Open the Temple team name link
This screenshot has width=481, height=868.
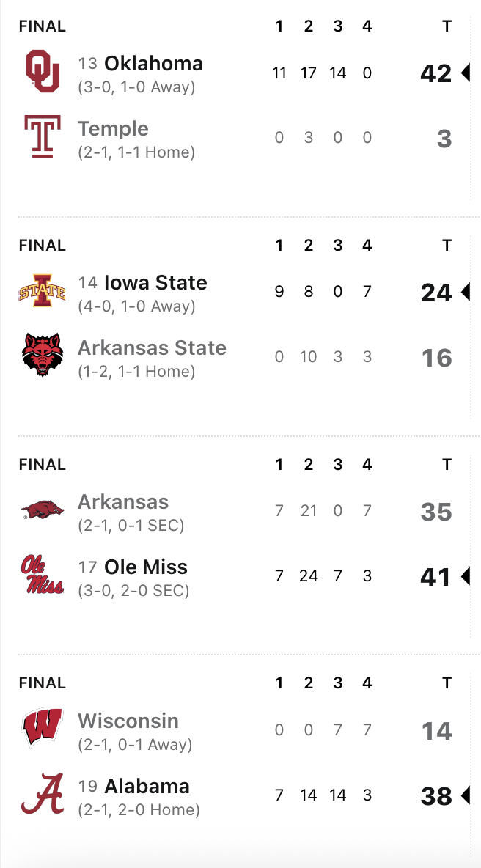click(113, 129)
